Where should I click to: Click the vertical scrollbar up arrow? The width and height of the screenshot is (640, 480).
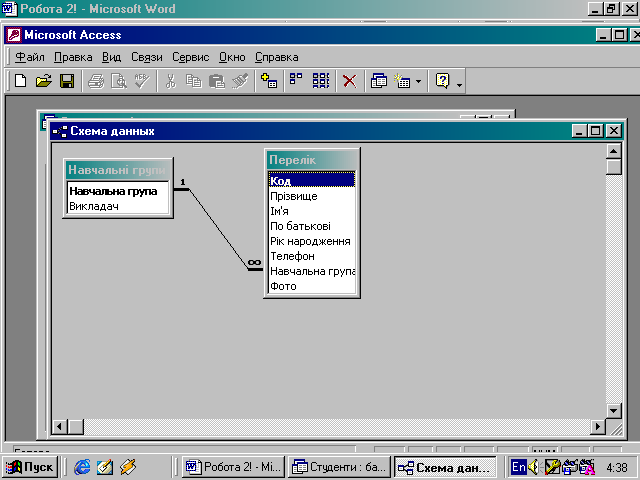click(x=613, y=151)
